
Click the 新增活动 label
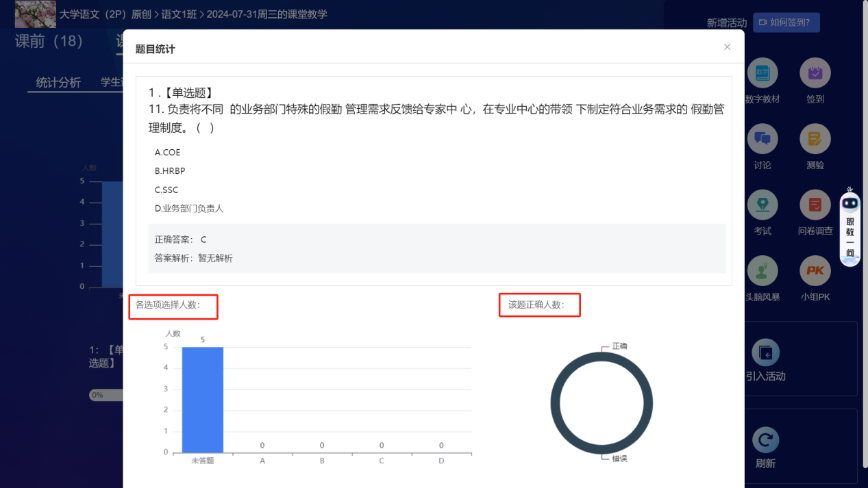726,23
